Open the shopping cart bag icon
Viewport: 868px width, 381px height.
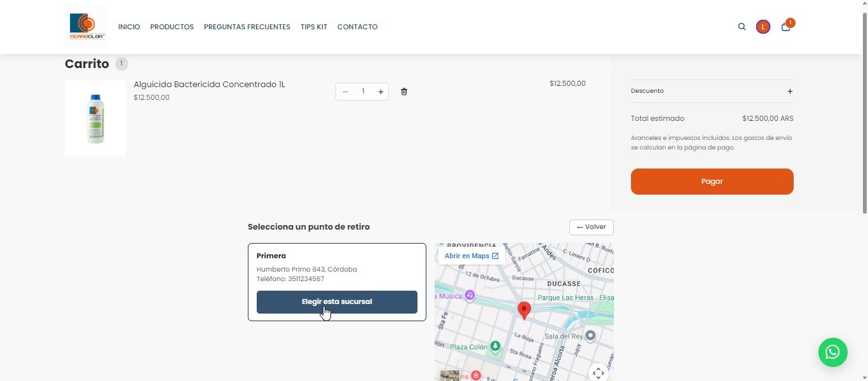coord(786,27)
